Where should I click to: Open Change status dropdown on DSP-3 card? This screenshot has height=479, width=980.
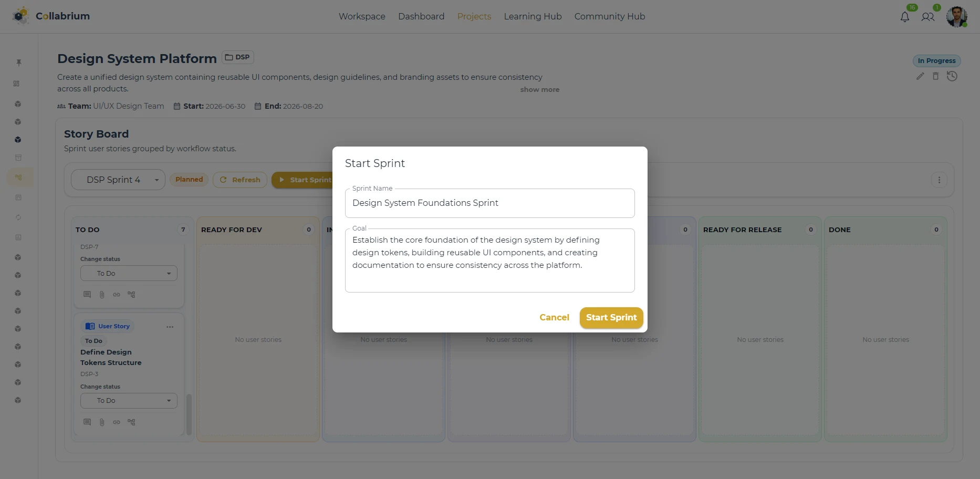(x=129, y=401)
